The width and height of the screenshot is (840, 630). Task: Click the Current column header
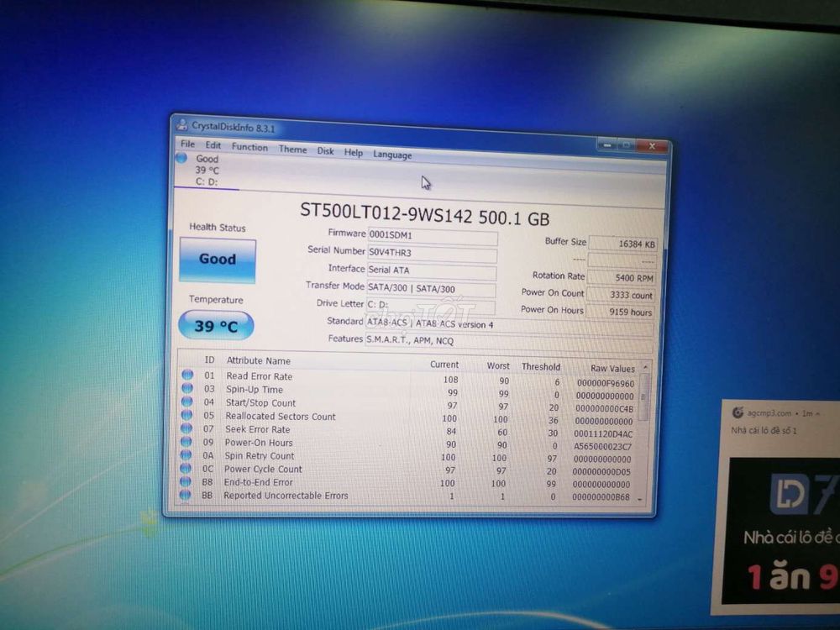(444, 365)
